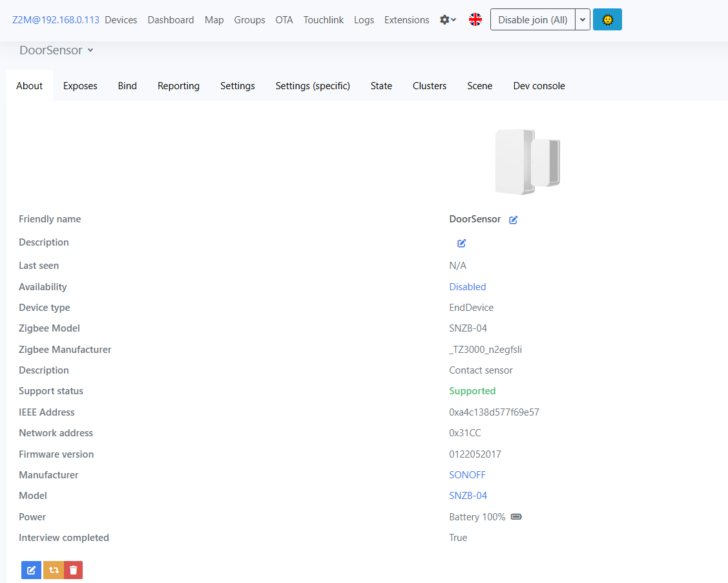Switch to the Exposes tab
This screenshot has height=583, width=728.
[80, 86]
